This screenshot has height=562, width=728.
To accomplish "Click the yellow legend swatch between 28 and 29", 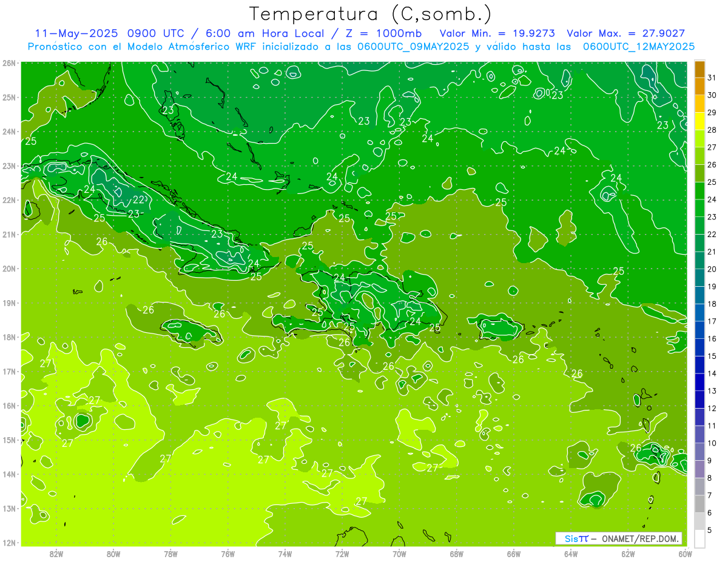I will coord(699,121).
